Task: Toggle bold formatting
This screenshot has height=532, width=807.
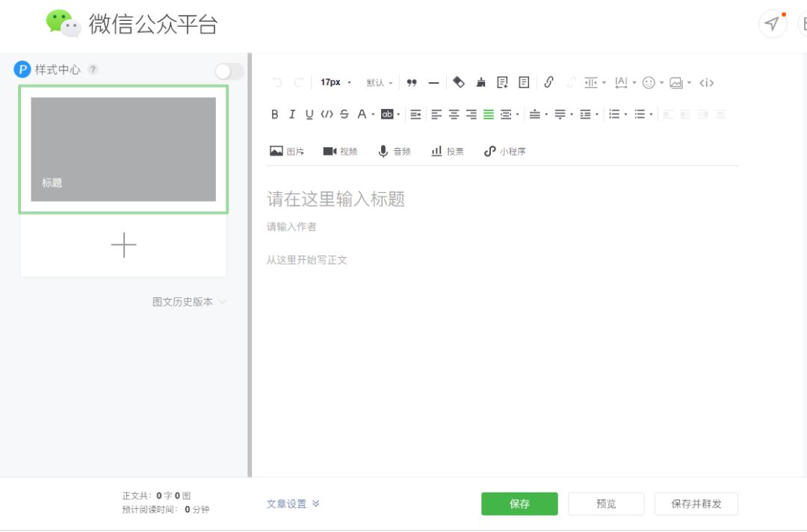Action: click(x=275, y=114)
